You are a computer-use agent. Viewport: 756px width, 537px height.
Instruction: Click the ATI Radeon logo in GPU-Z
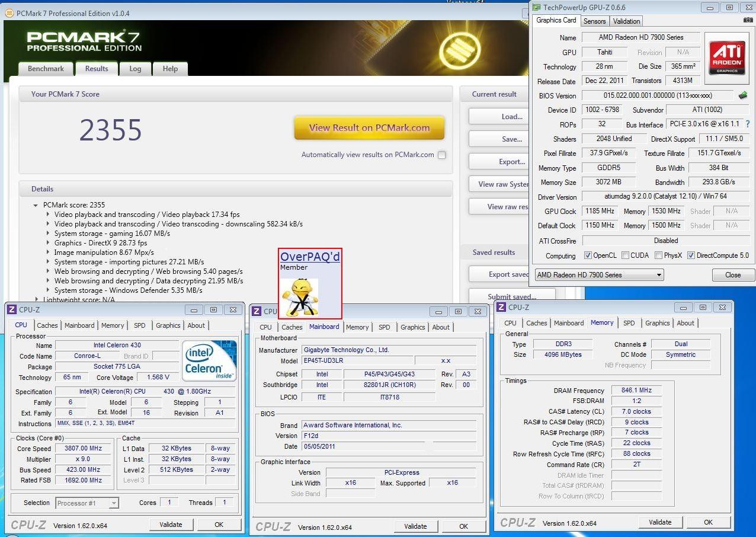(727, 59)
